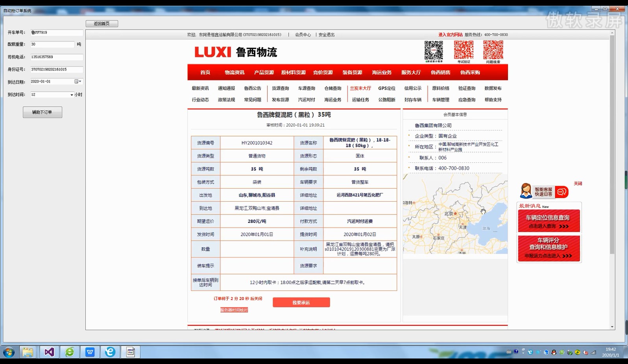Open the 帮助支持 submenu link
This screenshot has width=628, height=364.
click(493, 100)
